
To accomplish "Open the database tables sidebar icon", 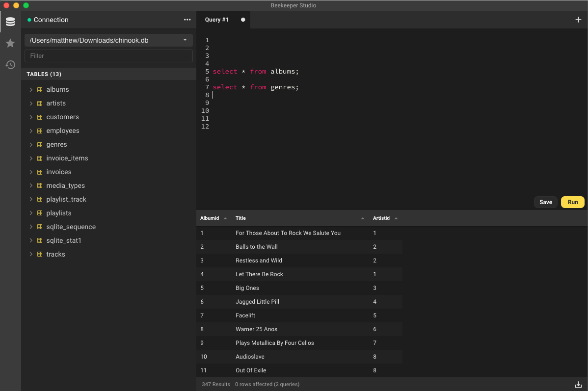I will [x=10, y=22].
